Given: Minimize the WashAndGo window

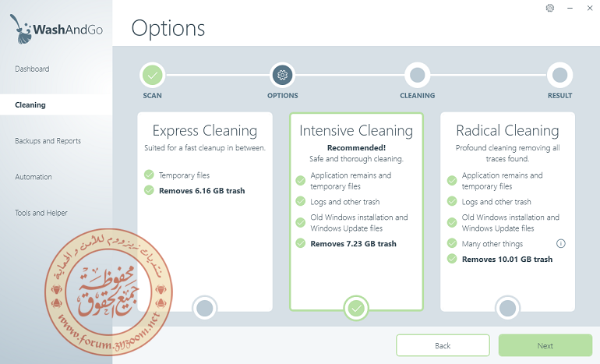Looking at the screenshot, I should pos(570,8).
